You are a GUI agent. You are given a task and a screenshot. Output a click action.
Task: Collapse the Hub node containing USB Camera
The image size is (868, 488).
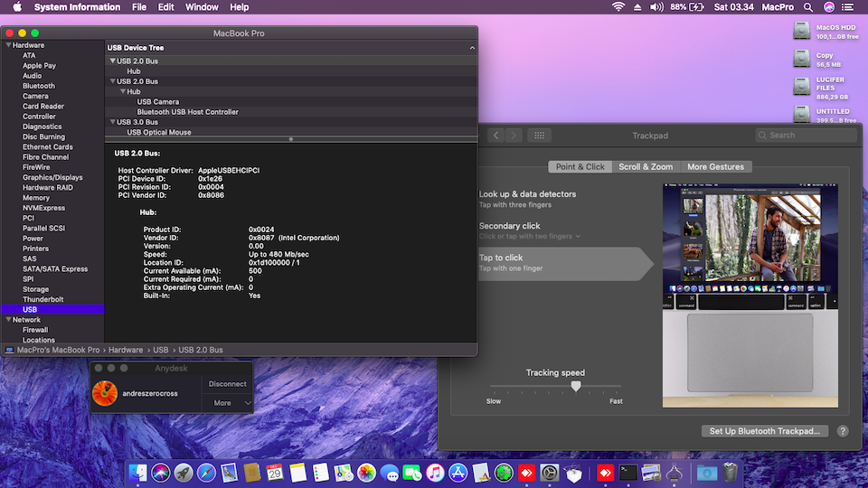point(123,91)
